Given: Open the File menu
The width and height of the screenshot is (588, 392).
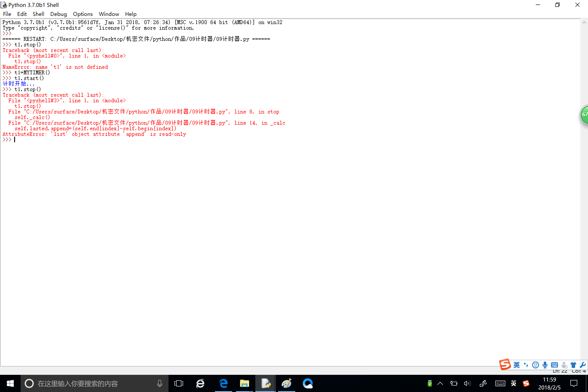Looking at the screenshot, I should click(7, 14).
